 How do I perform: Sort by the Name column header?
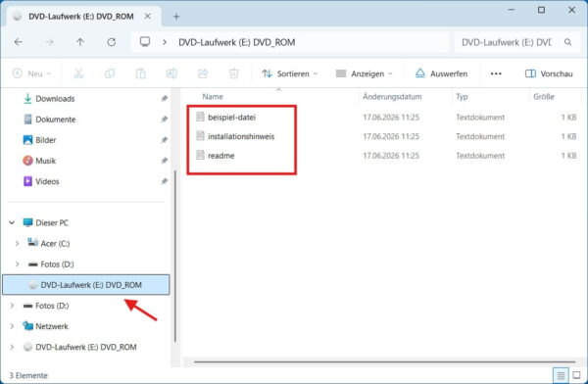tap(213, 96)
